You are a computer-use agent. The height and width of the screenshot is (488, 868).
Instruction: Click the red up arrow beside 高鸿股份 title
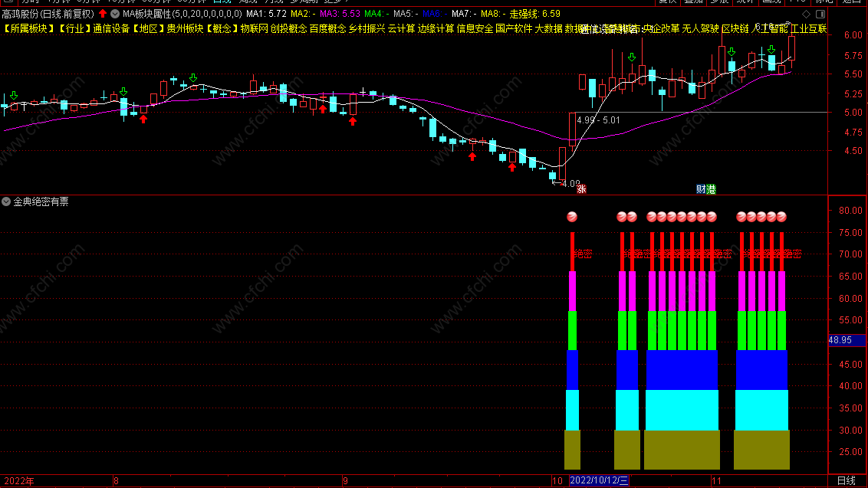point(103,13)
